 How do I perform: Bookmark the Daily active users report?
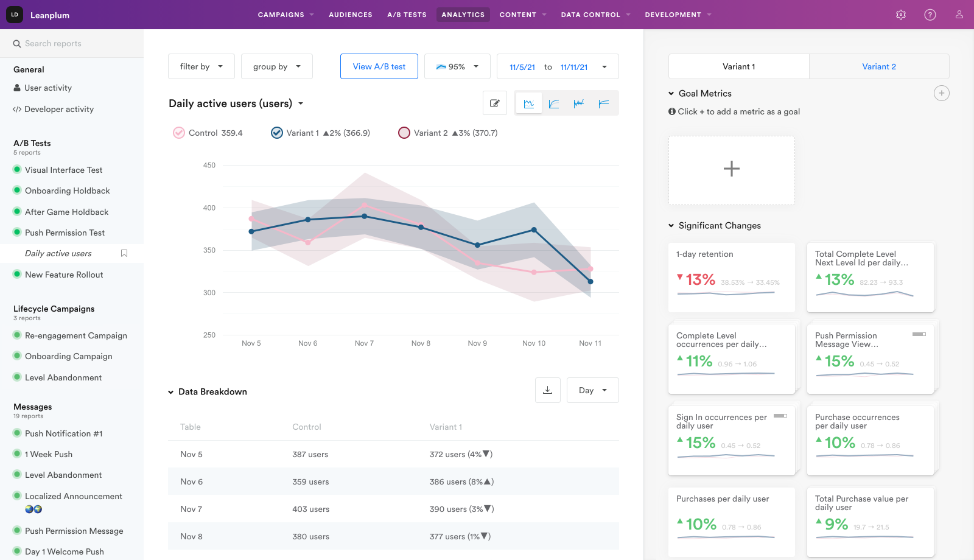click(x=124, y=253)
